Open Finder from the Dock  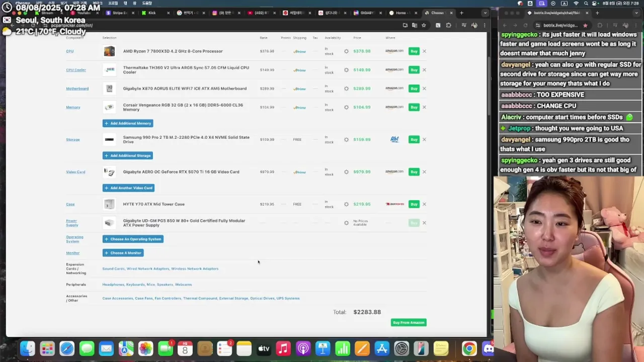[28, 348]
